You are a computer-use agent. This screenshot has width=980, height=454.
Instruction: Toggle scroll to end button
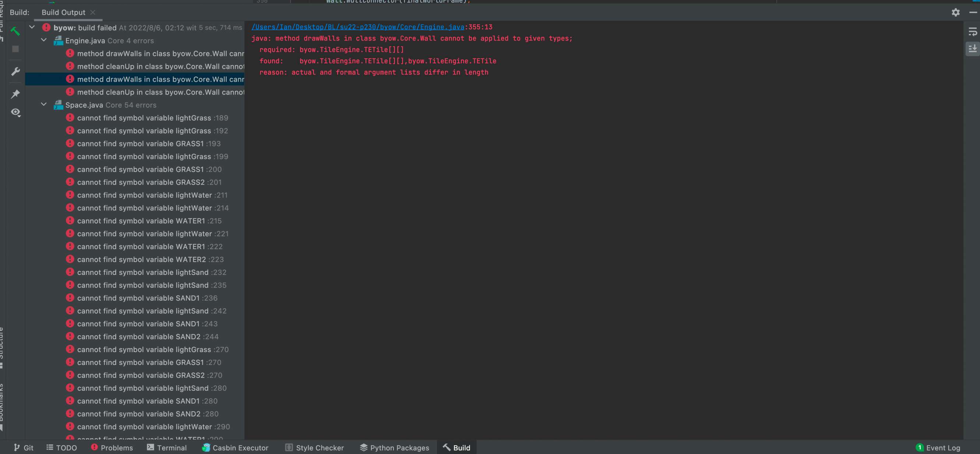click(972, 49)
